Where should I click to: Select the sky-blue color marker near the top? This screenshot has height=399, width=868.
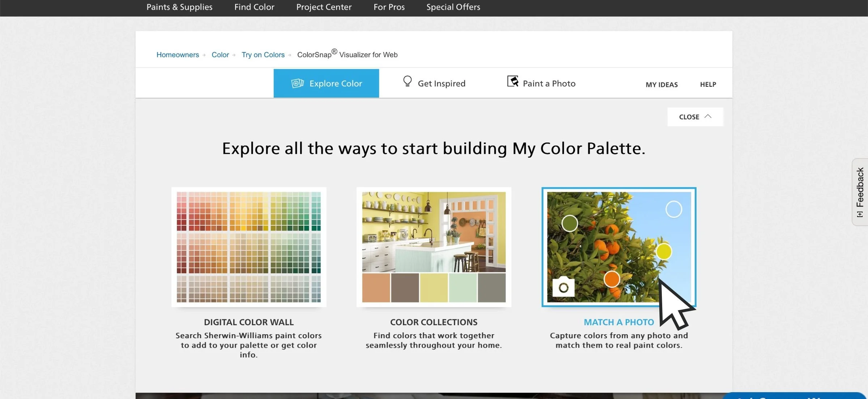pyautogui.click(x=673, y=209)
